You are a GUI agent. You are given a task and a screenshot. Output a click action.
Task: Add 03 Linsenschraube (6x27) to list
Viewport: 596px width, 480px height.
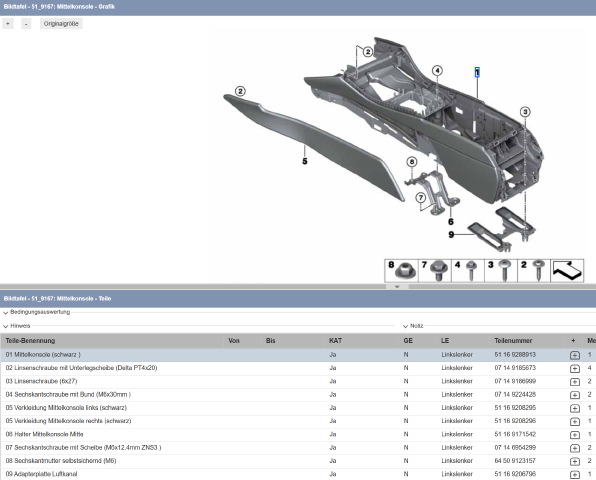click(575, 382)
